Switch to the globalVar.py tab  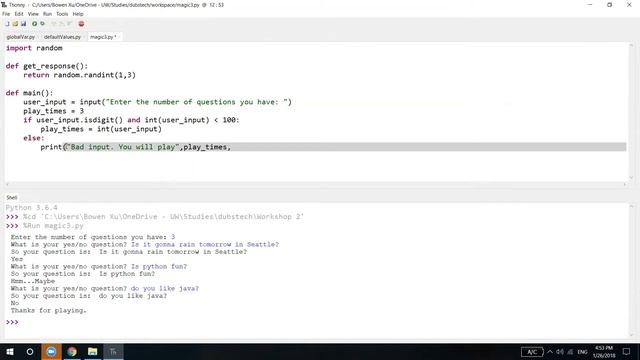tap(21, 37)
